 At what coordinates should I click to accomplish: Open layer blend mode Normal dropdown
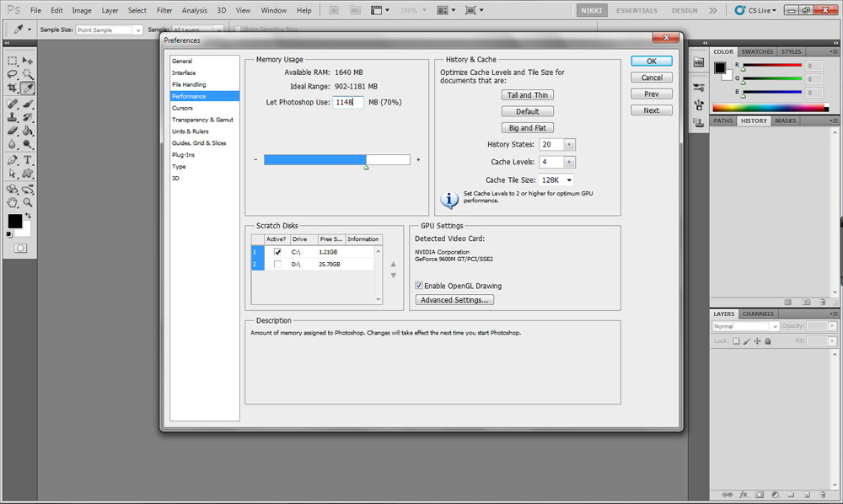746,326
